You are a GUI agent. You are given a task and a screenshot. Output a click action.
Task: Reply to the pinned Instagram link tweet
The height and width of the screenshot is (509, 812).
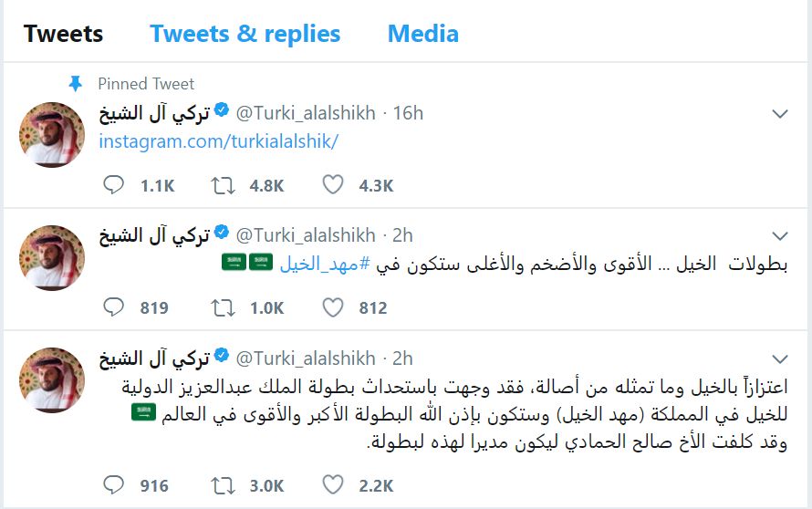[114, 186]
